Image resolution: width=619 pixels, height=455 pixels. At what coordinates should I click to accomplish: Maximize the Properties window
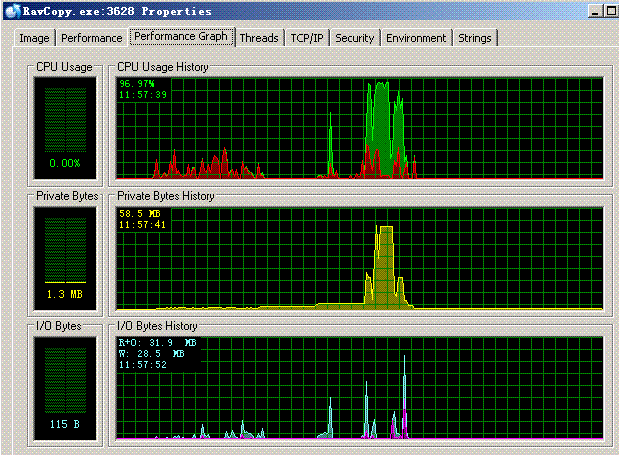(610, 11)
